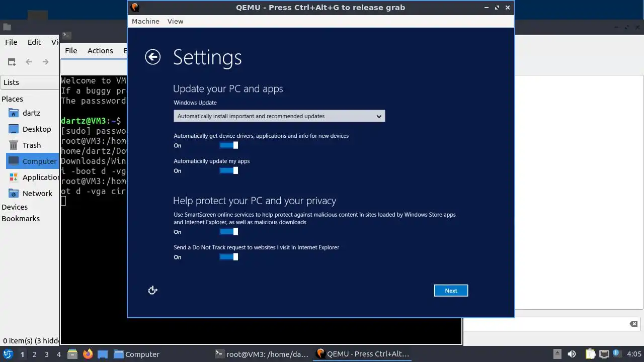Open the QEMU View menu
Viewport: 644px width, 362px height.
[175, 21]
